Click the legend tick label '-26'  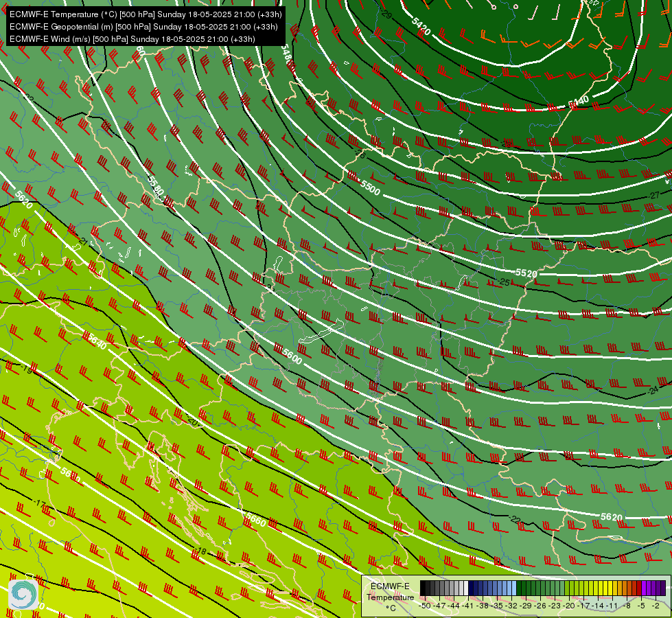point(540,606)
